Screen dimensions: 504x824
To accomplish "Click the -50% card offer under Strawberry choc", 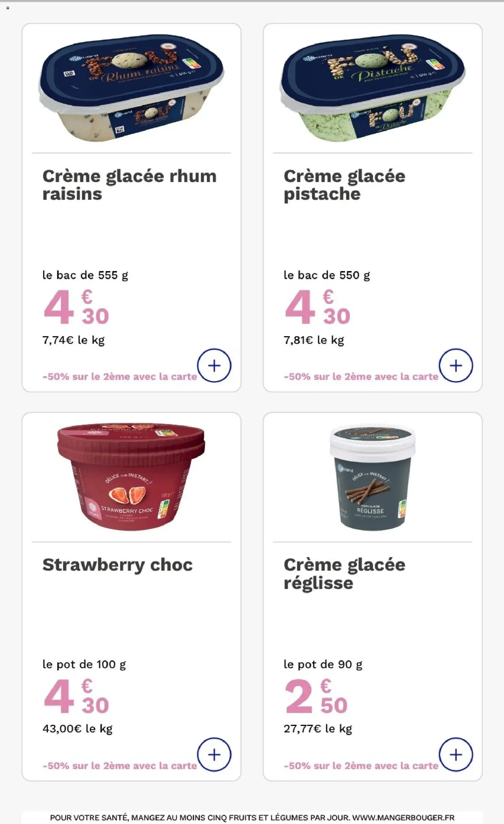I will pyautogui.click(x=120, y=766).
